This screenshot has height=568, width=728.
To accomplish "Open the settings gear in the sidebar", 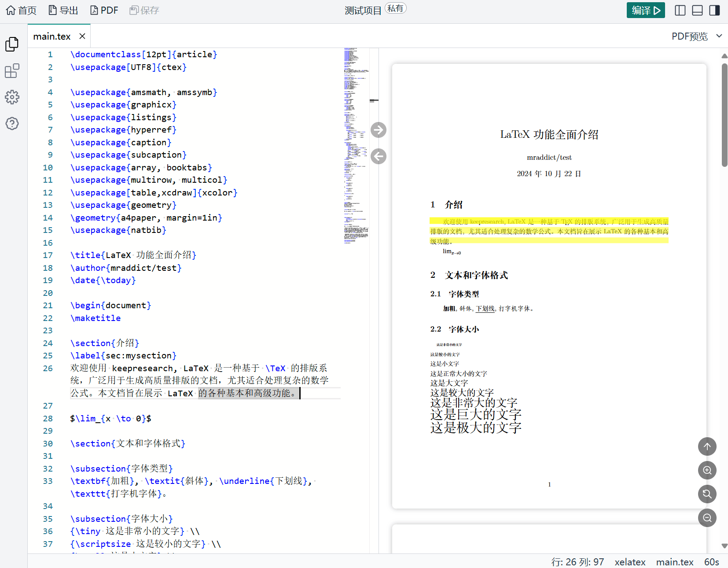I will pos(12,97).
